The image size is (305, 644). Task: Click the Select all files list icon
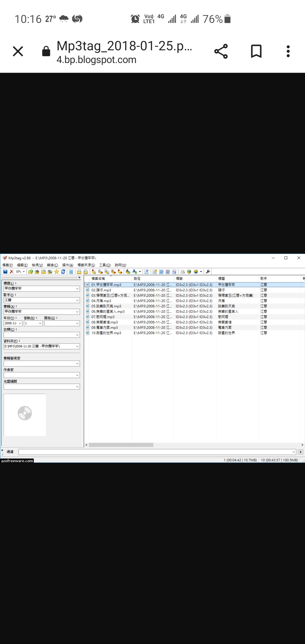(71, 272)
